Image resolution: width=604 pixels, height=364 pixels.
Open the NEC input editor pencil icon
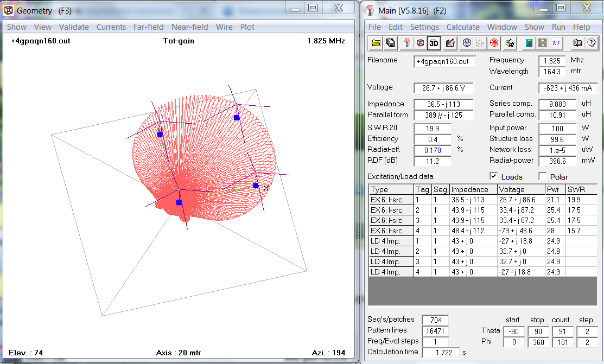click(450, 43)
